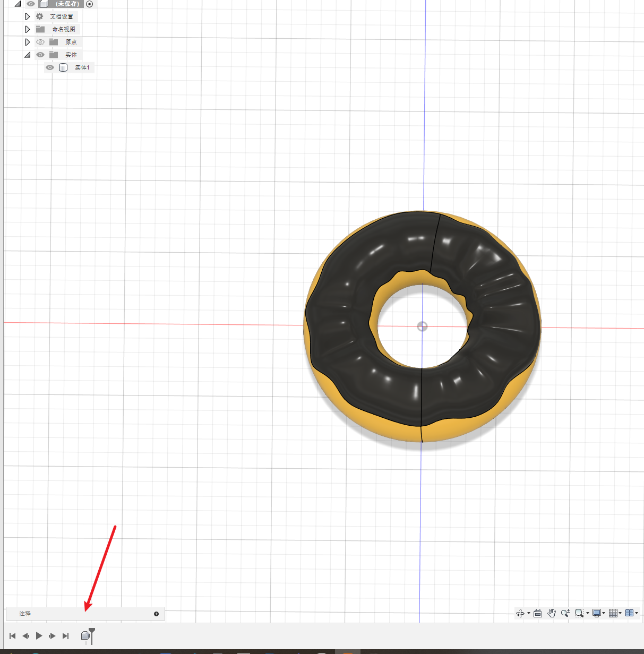Activate the (未保存) component radio button
The image size is (644, 654).
point(89,4)
